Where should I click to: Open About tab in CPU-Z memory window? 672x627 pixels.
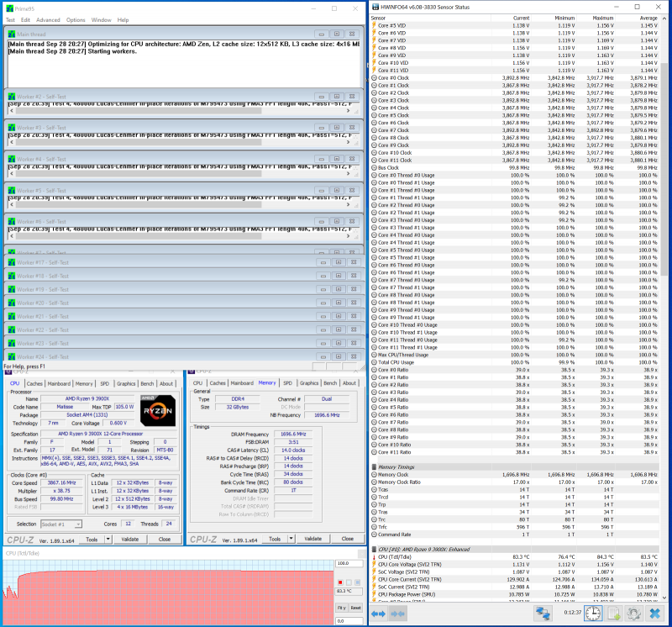[x=349, y=383]
